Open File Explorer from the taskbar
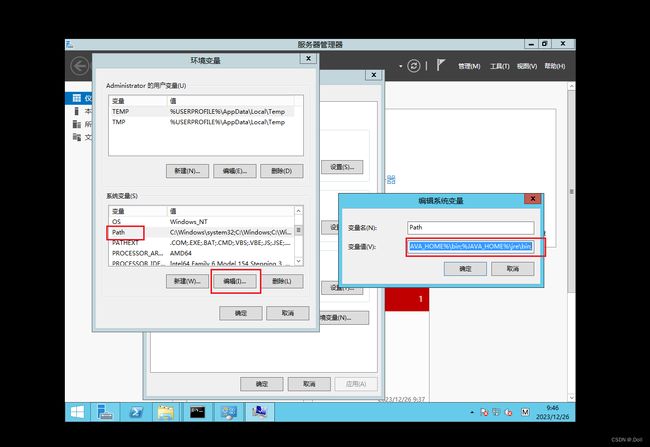The image size is (650, 447). pos(166,412)
